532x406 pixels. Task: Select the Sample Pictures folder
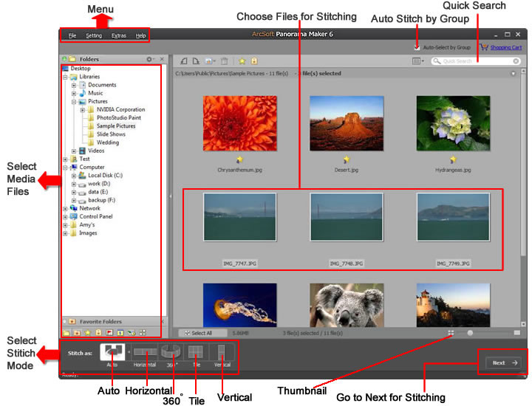tap(116, 125)
